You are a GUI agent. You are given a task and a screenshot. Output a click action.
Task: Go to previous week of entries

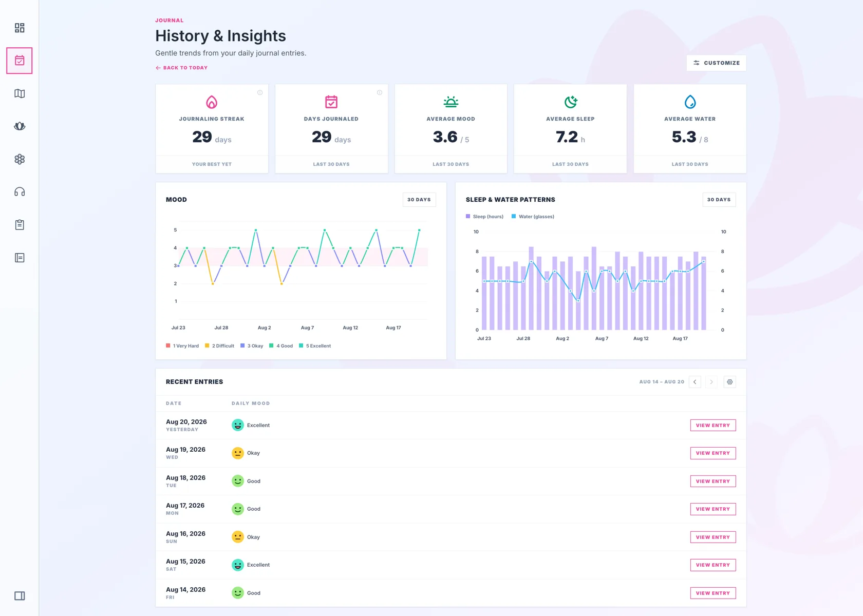[695, 382]
